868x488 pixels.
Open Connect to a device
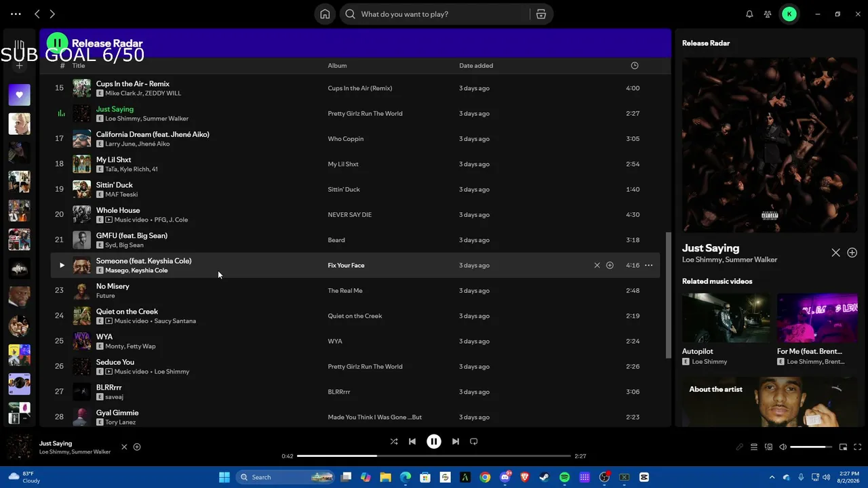[768, 447]
